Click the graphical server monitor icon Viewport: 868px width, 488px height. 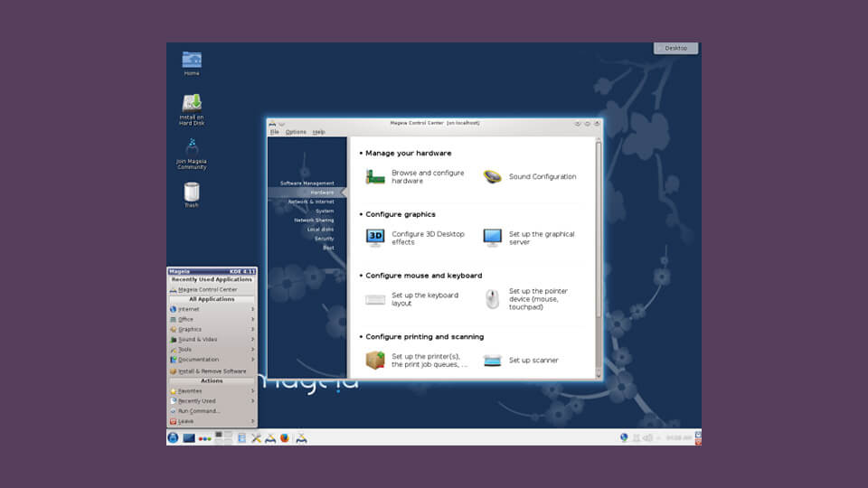pos(492,238)
